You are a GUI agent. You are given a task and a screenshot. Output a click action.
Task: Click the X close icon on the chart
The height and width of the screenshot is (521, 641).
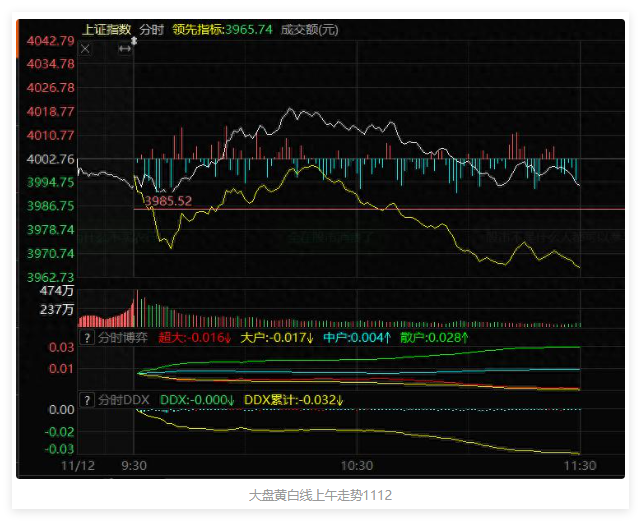click(x=85, y=48)
